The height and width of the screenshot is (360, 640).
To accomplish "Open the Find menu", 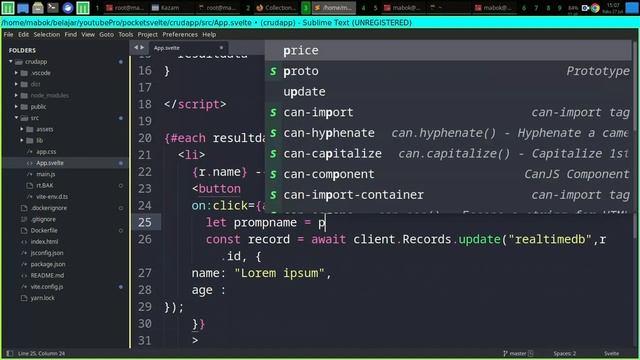I will click(70, 35).
